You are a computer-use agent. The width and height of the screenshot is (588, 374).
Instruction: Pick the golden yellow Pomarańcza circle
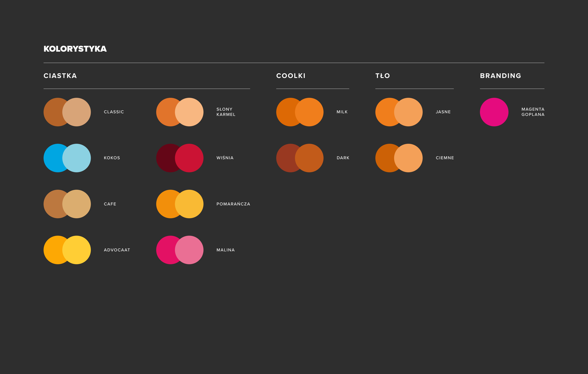(x=189, y=204)
